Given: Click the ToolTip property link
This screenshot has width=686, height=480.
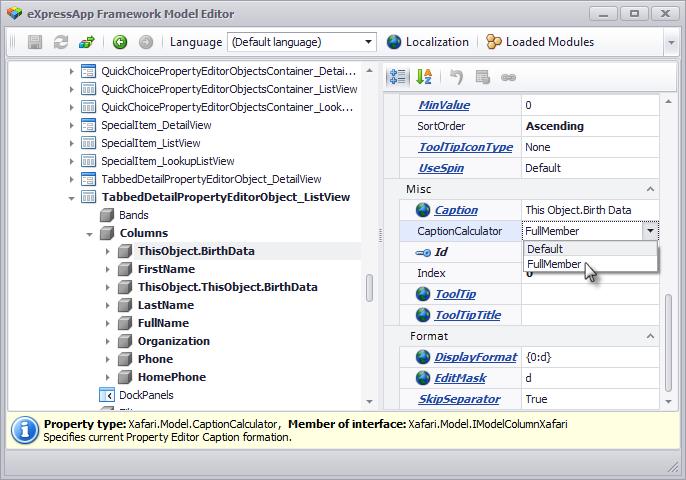Looking at the screenshot, I should point(455,294).
